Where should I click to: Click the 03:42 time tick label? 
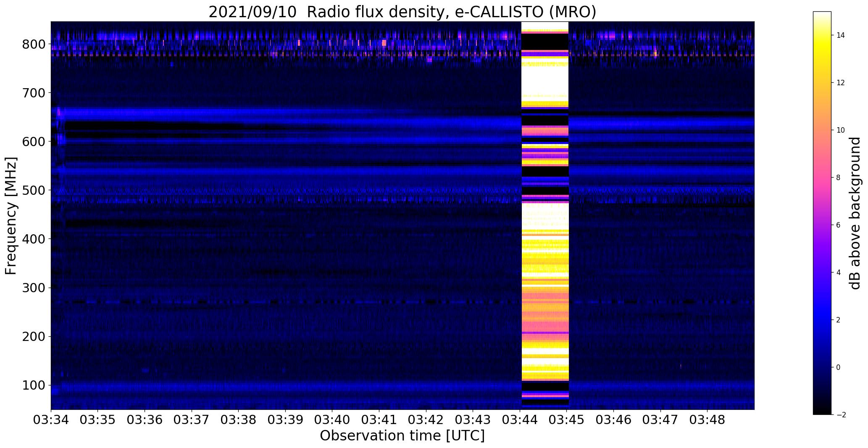(x=426, y=420)
